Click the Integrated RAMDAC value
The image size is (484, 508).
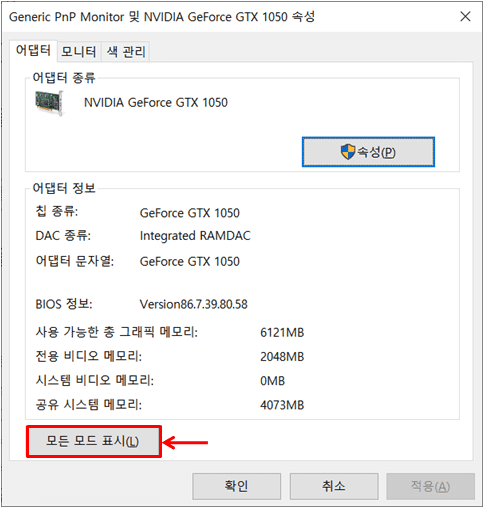click(x=195, y=236)
